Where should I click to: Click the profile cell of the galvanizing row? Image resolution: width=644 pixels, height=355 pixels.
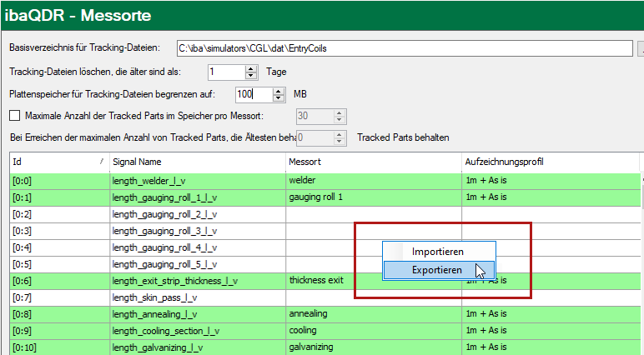[x=551, y=347]
